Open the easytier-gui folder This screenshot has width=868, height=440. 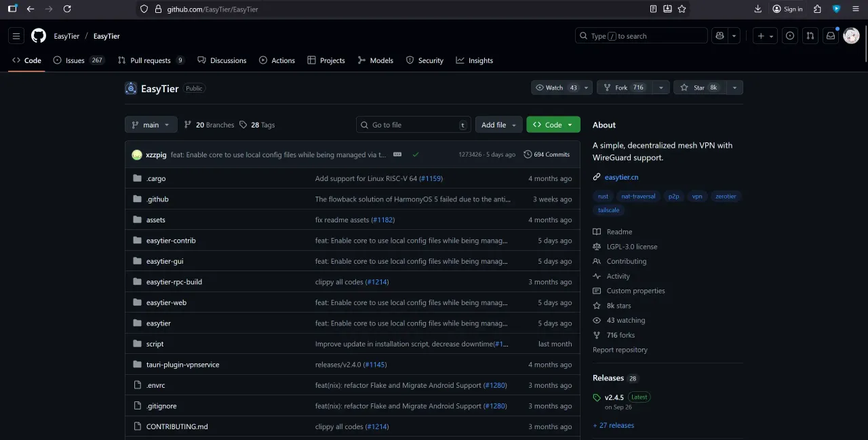click(165, 261)
